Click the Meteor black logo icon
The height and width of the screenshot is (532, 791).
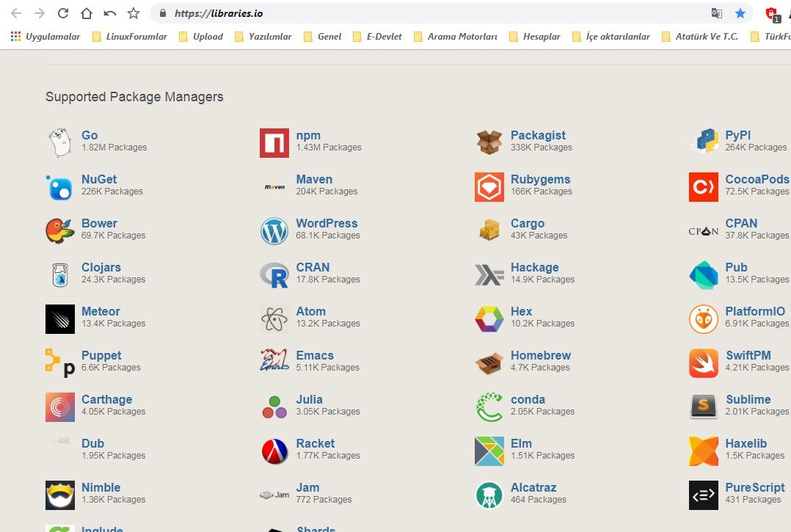[60, 319]
